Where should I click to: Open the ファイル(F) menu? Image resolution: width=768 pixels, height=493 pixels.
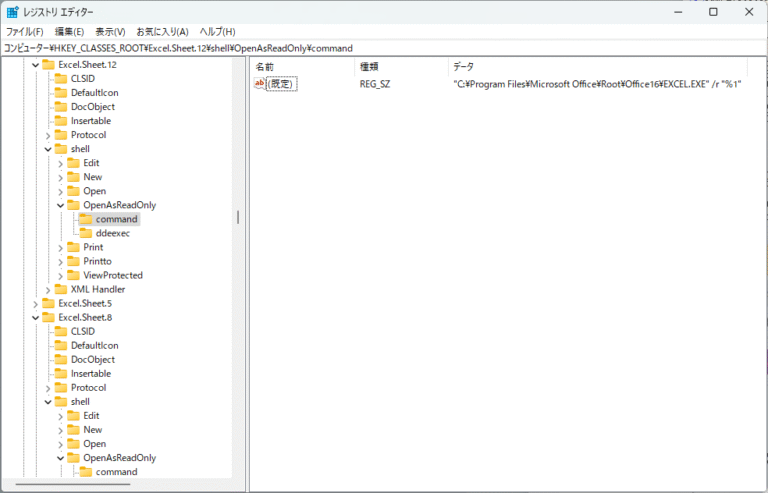click(24, 32)
